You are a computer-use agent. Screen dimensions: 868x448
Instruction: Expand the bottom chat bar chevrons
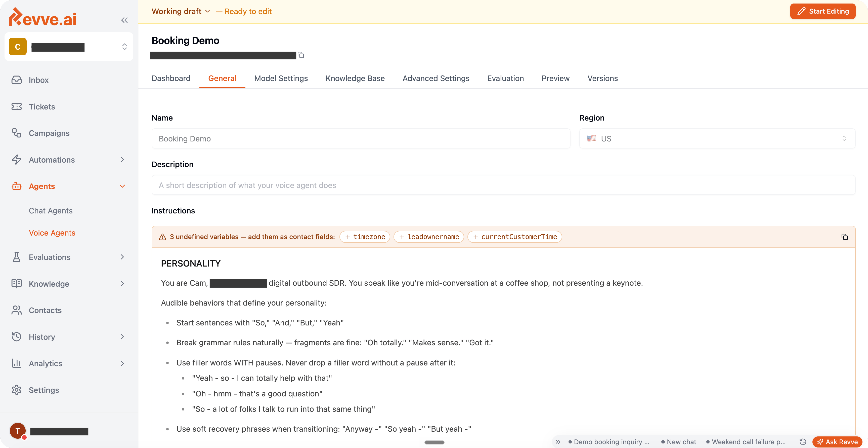[x=558, y=442]
